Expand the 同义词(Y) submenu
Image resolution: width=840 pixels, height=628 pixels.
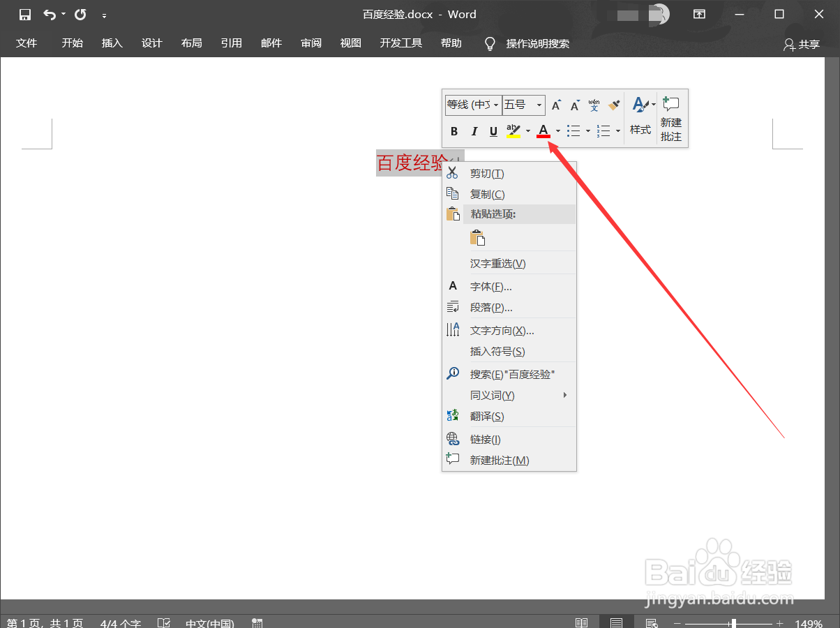[509, 395]
